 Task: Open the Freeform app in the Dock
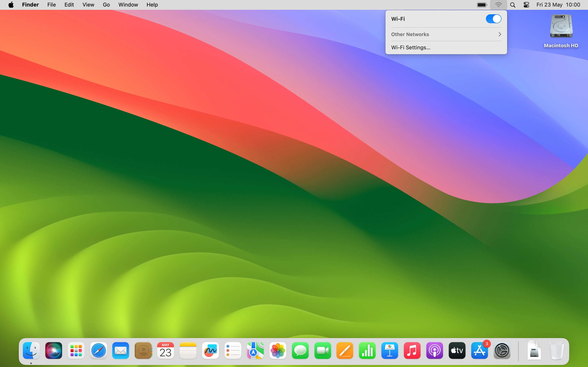(x=210, y=350)
